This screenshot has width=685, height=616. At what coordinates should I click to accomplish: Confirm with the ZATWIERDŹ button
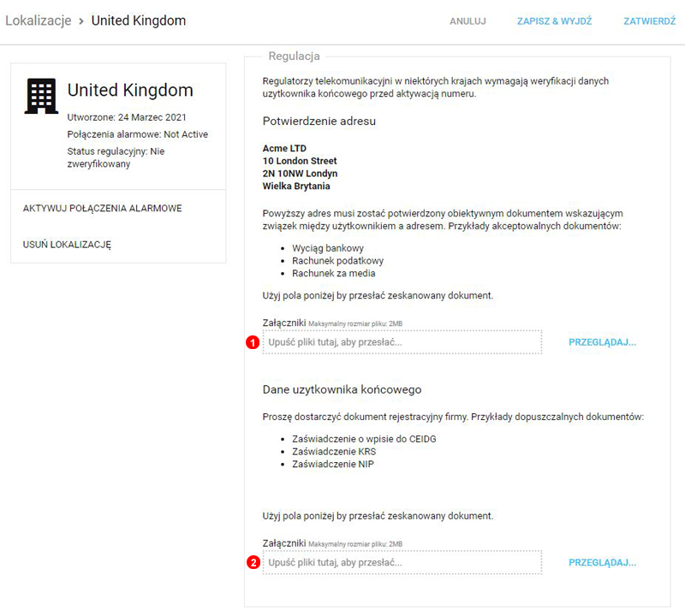(x=649, y=21)
